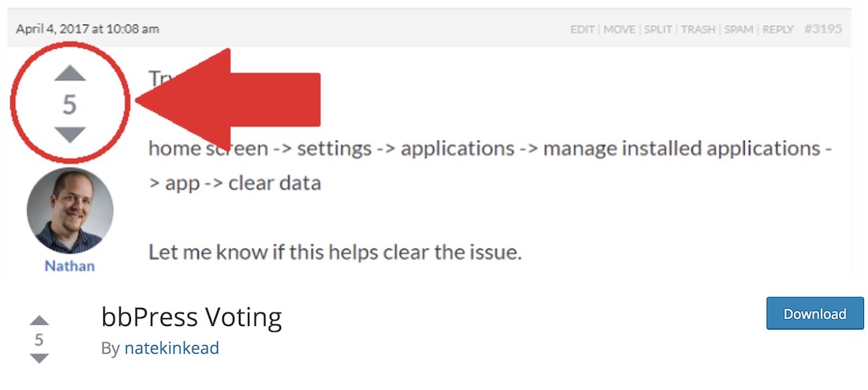Click the MOVE reply action
Viewport: 868px width, 390px height.
619,29
